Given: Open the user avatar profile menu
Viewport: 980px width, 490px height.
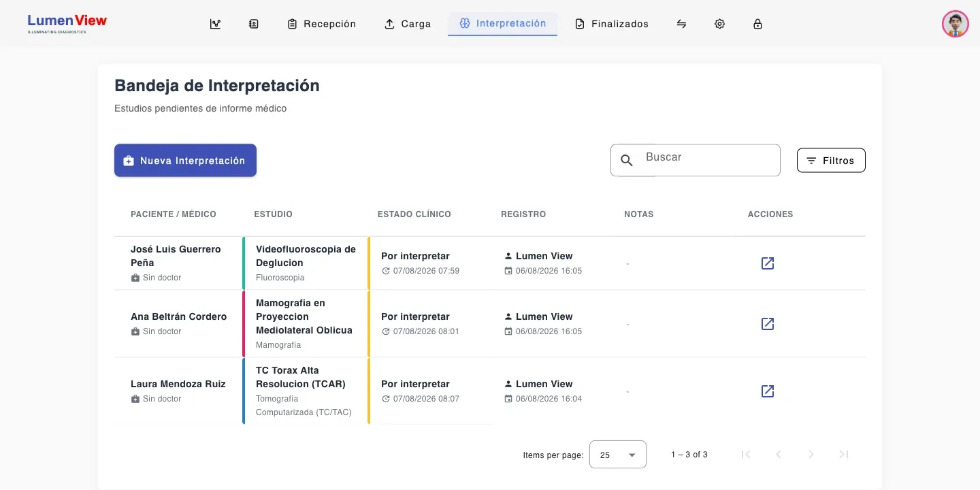Looking at the screenshot, I should click(955, 24).
